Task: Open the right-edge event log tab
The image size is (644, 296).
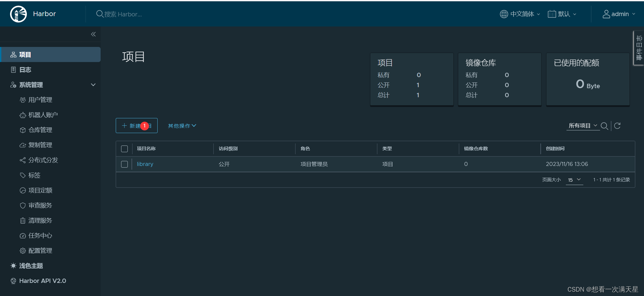Action: click(639, 48)
